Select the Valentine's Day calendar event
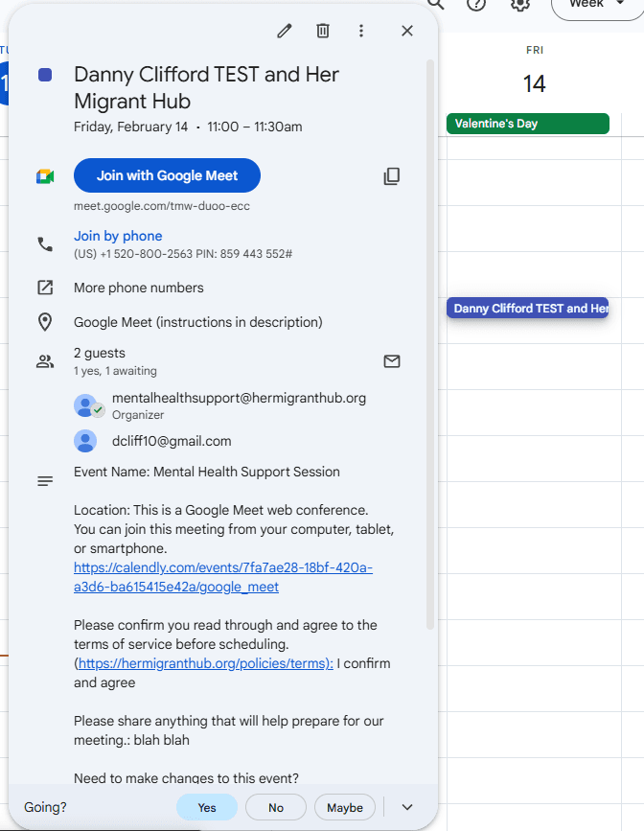This screenshot has height=831, width=644. tap(527, 124)
